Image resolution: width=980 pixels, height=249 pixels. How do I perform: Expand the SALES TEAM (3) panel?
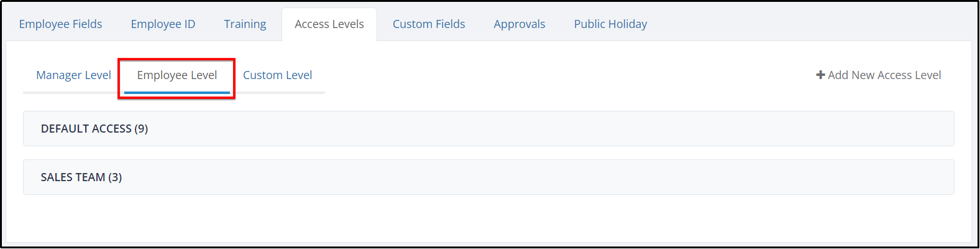[x=488, y=177]
